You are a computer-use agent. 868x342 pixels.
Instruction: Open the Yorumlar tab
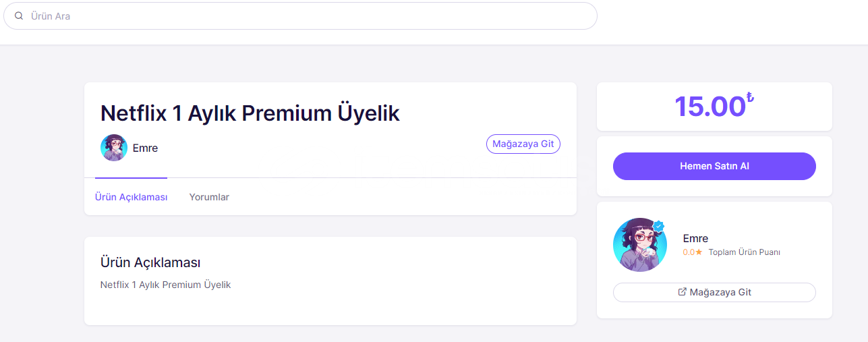point(209,197)
